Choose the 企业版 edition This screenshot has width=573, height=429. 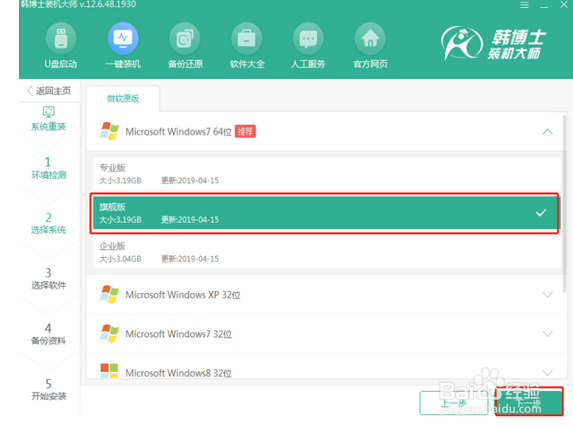[327, 252]
